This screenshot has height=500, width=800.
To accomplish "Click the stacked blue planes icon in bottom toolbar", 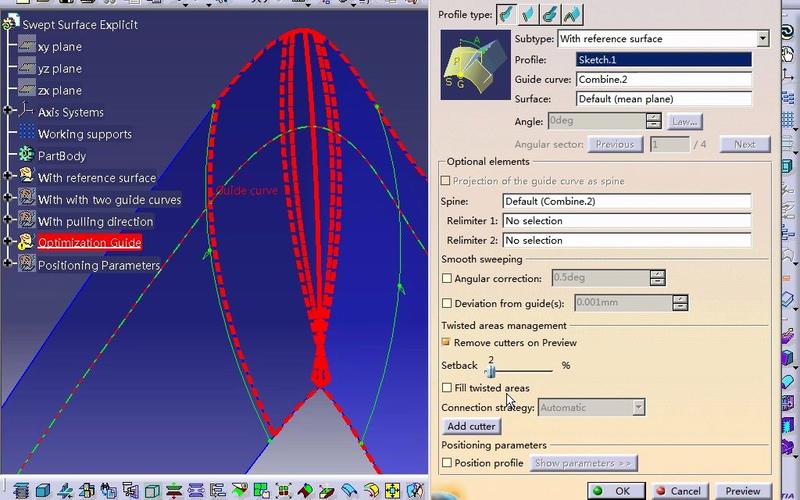I will 21,490.
